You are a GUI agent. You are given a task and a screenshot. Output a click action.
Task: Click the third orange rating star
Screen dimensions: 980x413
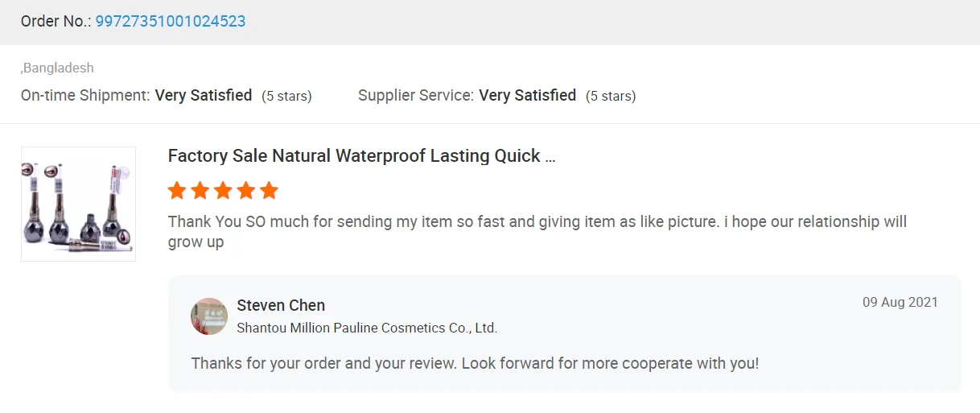coord(223,191)
